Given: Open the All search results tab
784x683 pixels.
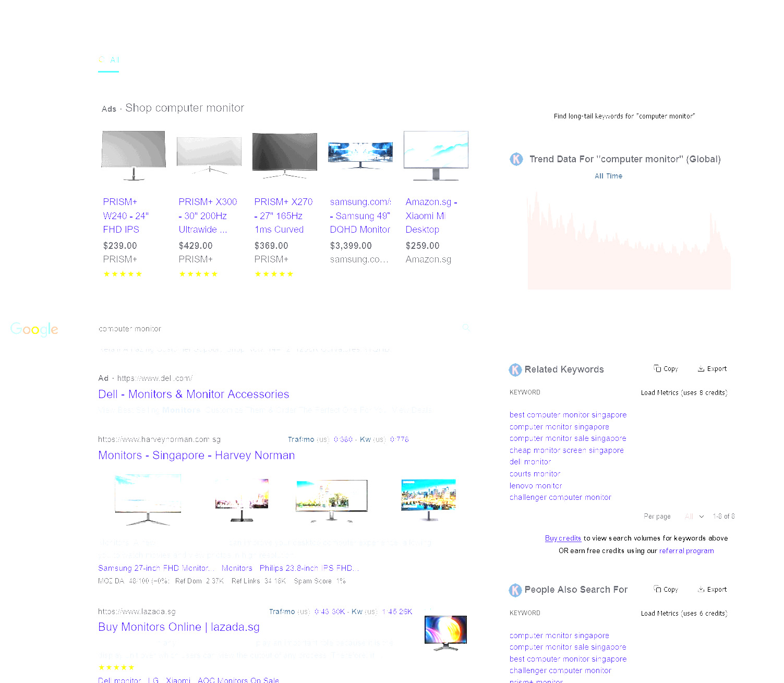Looking at the screenshot, I should pos(108,60).
